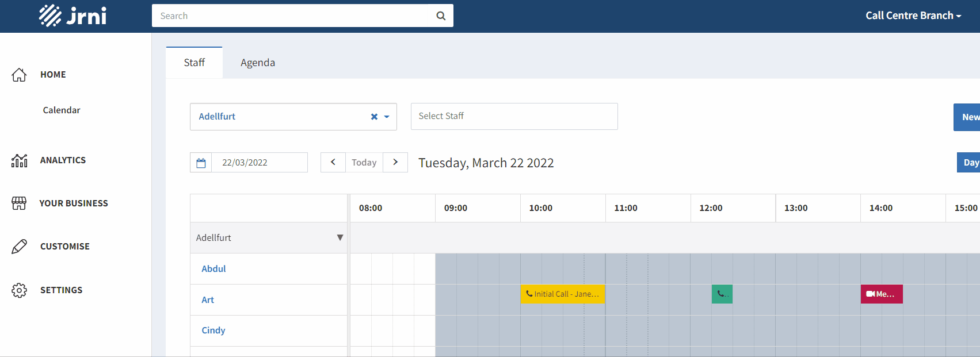
Task: Open the calendar date picker icon
Action: [201, 163]
